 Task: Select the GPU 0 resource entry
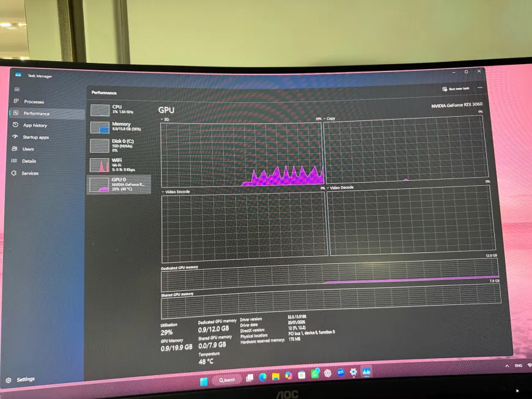click(119, 185)
